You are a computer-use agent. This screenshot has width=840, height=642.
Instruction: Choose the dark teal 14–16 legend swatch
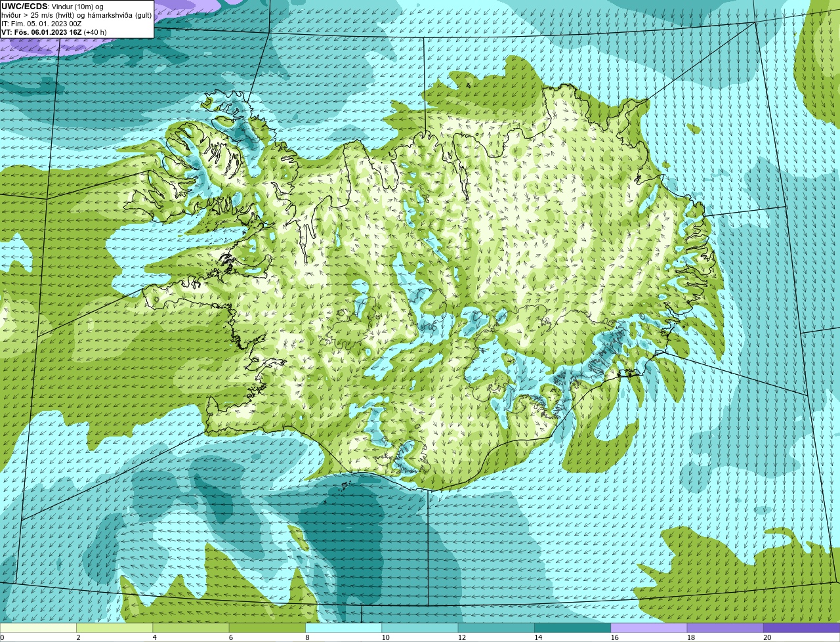pos(573,628)
